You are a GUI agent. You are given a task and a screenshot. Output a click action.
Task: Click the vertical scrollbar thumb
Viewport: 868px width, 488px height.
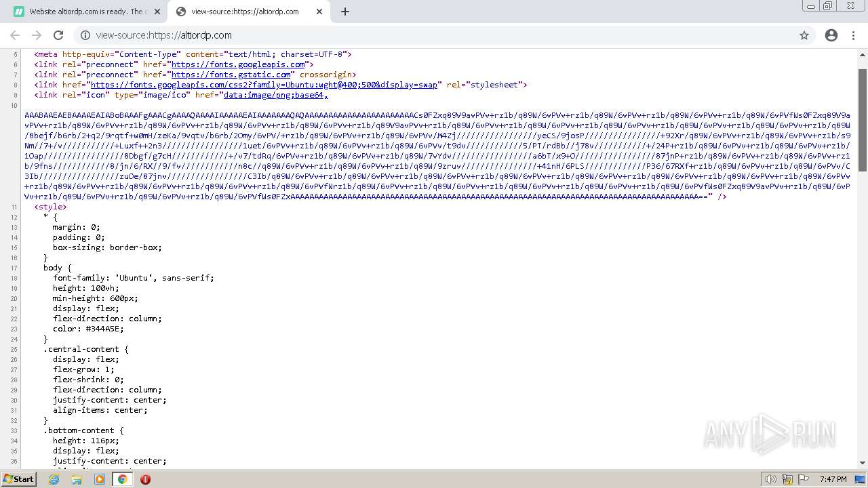click(863, 120)
